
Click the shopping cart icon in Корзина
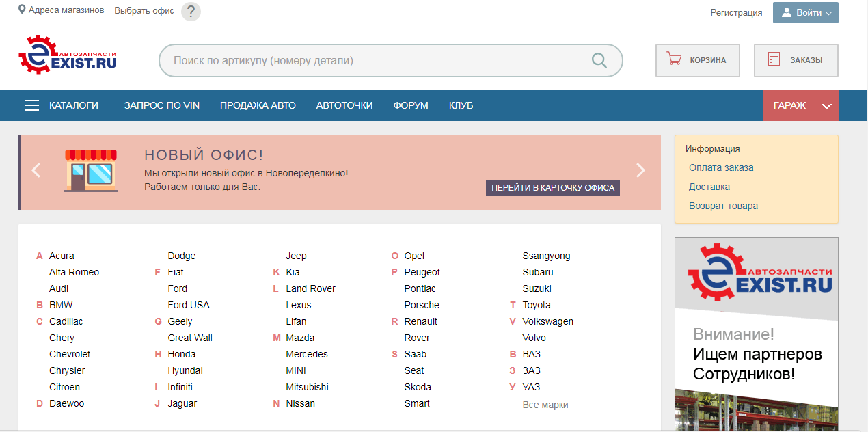pyautogui.click(x=674, y=59)
